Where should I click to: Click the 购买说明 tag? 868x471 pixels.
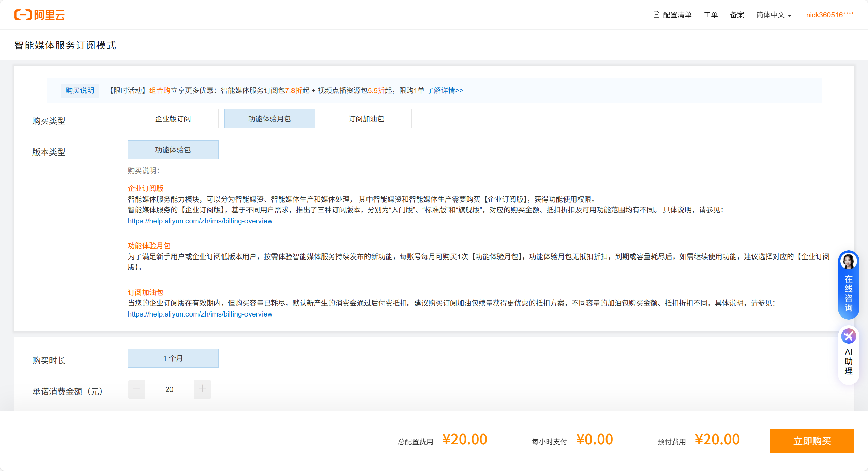(80, 91)
